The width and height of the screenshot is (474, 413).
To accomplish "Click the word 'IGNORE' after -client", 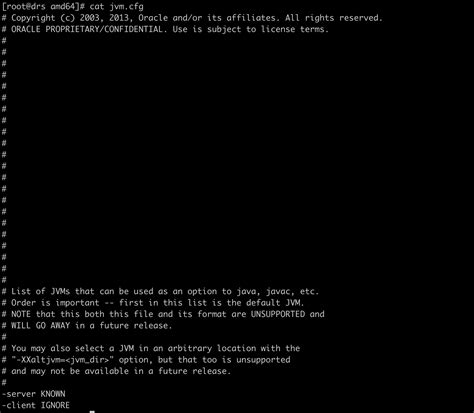I will [x=55, y=405].
